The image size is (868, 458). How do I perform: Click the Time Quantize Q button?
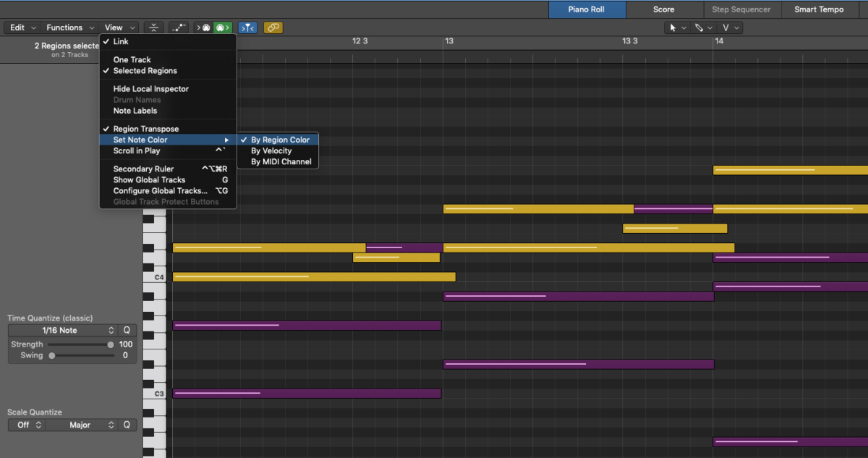127,330
